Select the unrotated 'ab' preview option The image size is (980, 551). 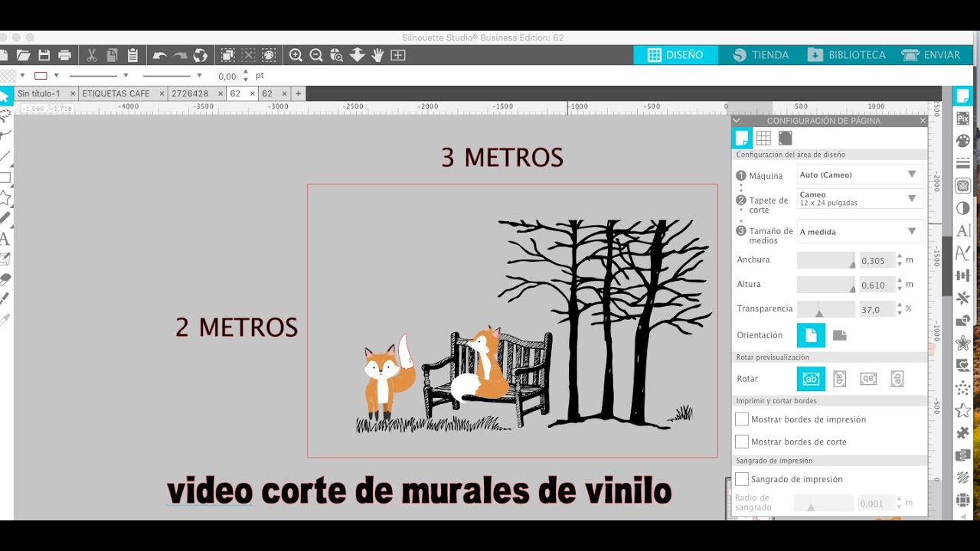point(812,378)
